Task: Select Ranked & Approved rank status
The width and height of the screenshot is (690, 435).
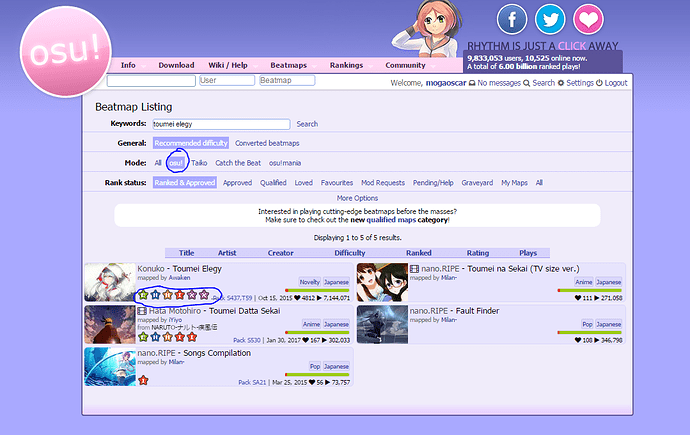Action: [185, 183]
